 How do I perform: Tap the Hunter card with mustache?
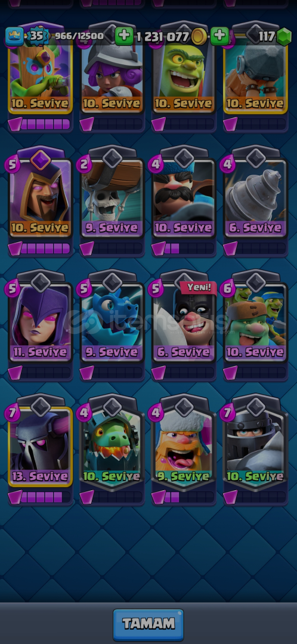tap(184, 197)
